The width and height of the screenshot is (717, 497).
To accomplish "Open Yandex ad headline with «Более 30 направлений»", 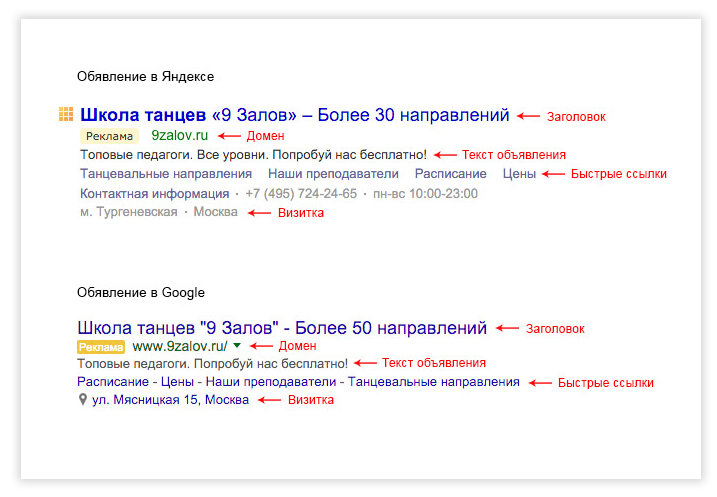I will pyautogui.click(x=295, y=115).
